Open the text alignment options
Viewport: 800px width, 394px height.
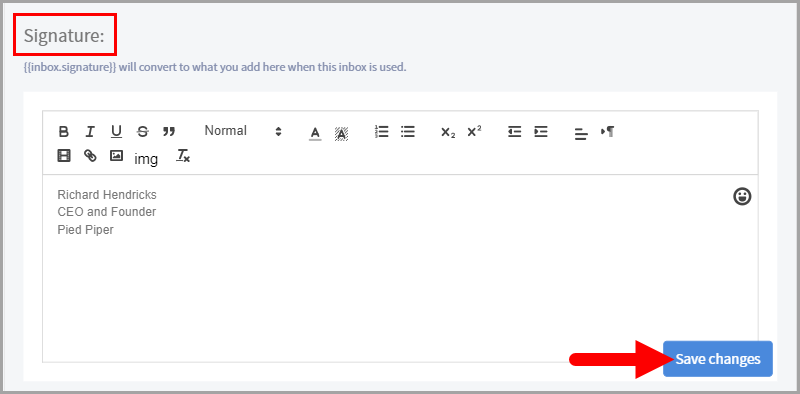click(x=581, y=134)
